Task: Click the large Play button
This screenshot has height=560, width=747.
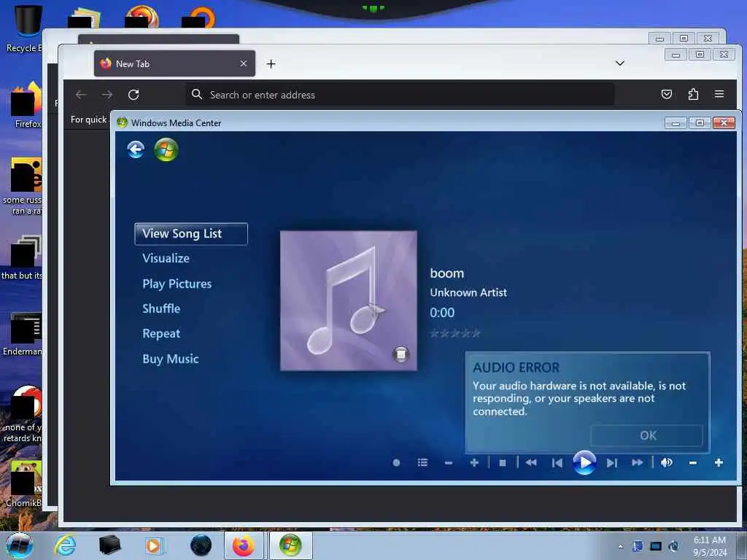Action: pos(584,462)
